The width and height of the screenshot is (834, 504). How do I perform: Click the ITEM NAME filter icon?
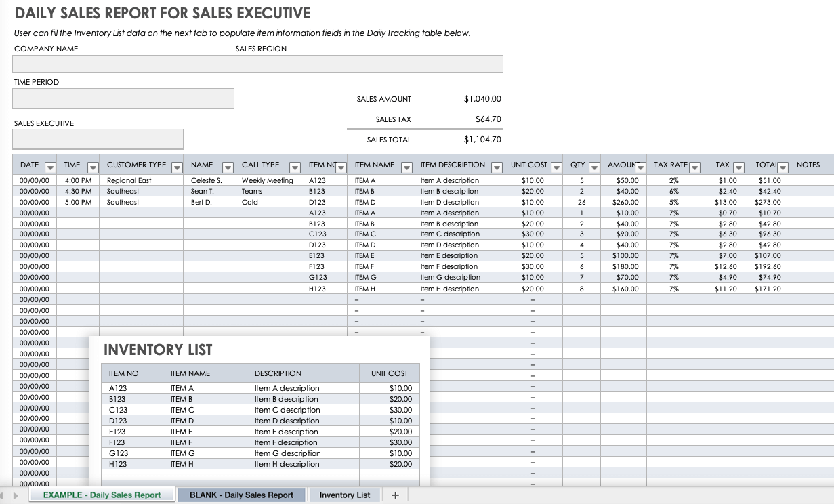coord(407,166)
